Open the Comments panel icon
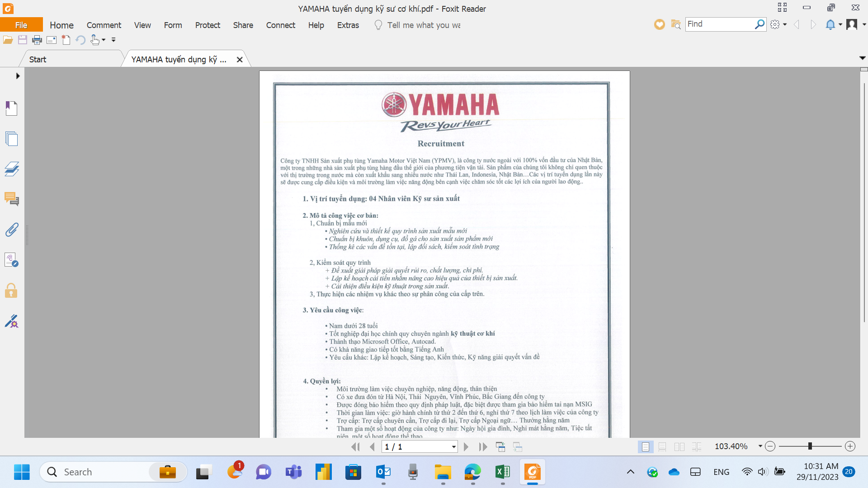Viewport: 868px width, 488px height. [11, 199]
